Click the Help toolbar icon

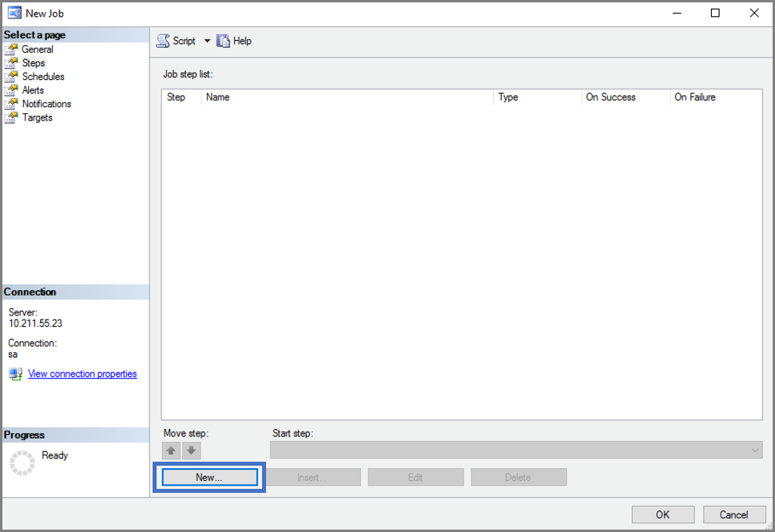[x=223, y=41]
